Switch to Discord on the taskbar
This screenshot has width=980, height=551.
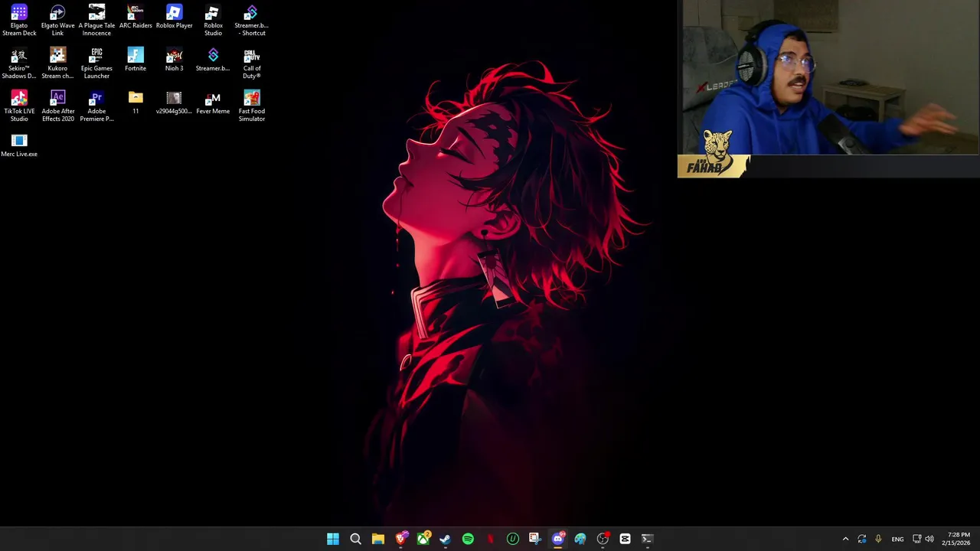557,539
